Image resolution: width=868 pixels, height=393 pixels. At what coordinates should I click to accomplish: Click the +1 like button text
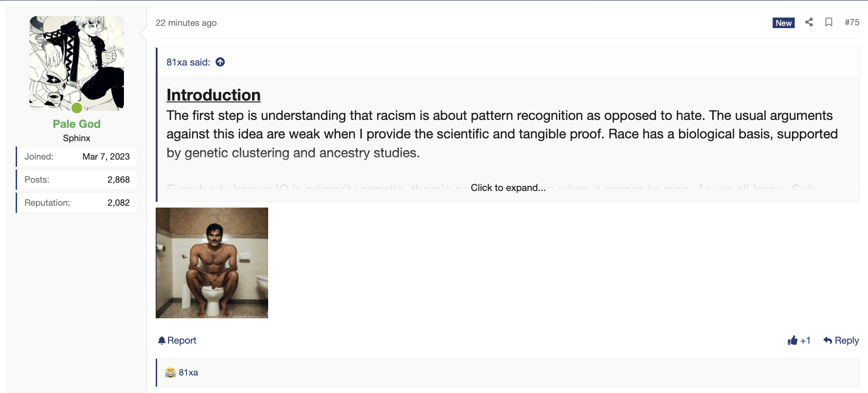(x=805, y=340)
